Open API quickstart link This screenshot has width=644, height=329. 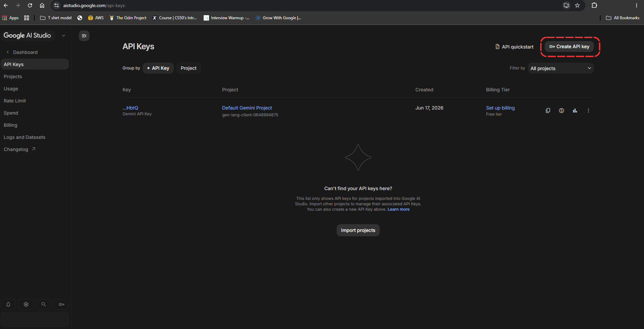(514, 47)
